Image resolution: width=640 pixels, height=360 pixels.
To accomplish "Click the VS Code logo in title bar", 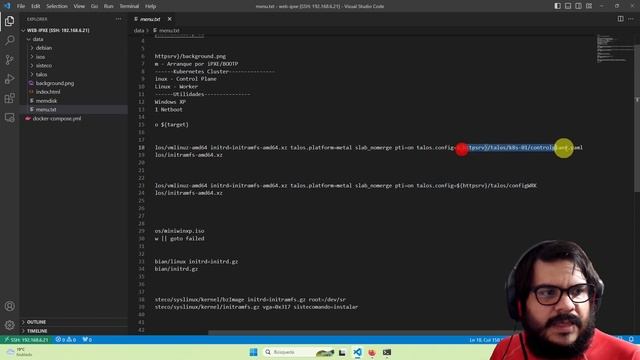I will click(x=7, y=6).
